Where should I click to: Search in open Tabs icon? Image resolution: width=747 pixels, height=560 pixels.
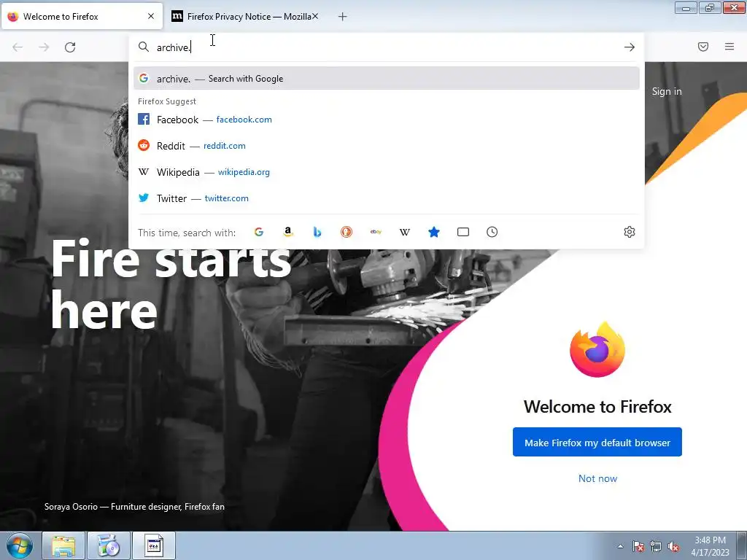463,232
